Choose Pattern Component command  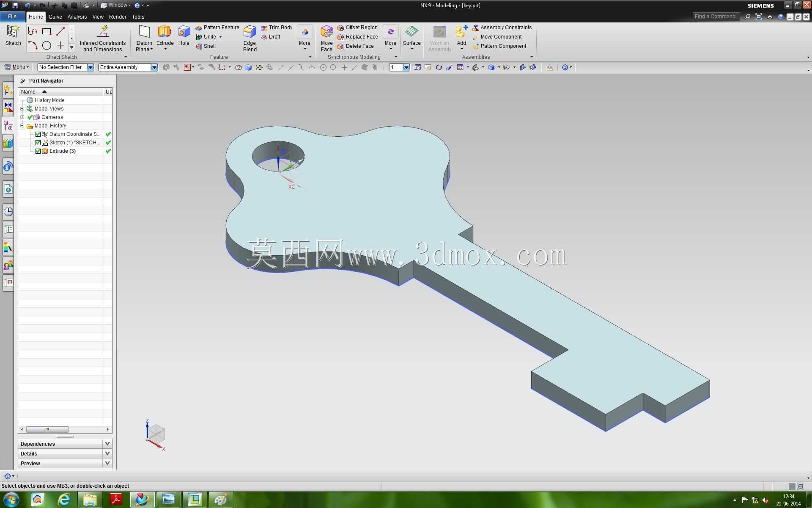pos(499,46)
